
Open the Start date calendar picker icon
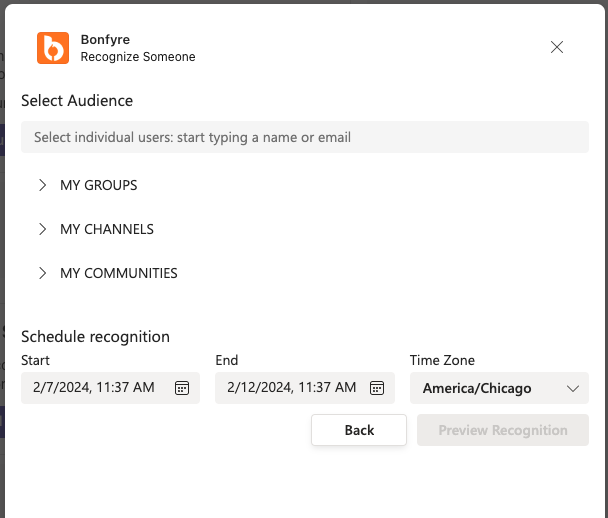tap(182, 388)
